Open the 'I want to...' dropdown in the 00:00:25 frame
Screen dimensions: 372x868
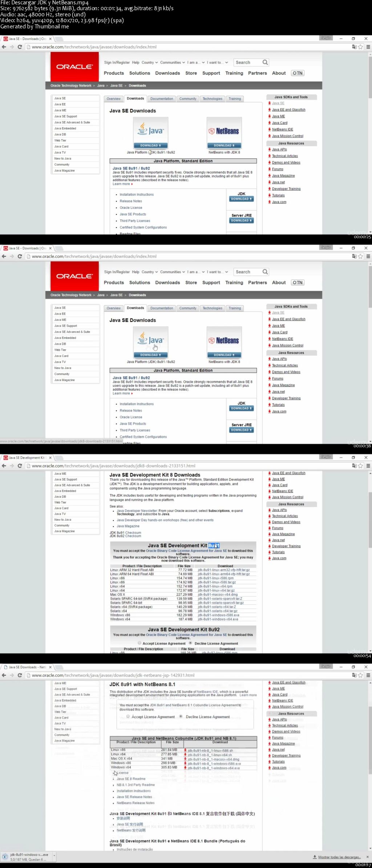218,63
